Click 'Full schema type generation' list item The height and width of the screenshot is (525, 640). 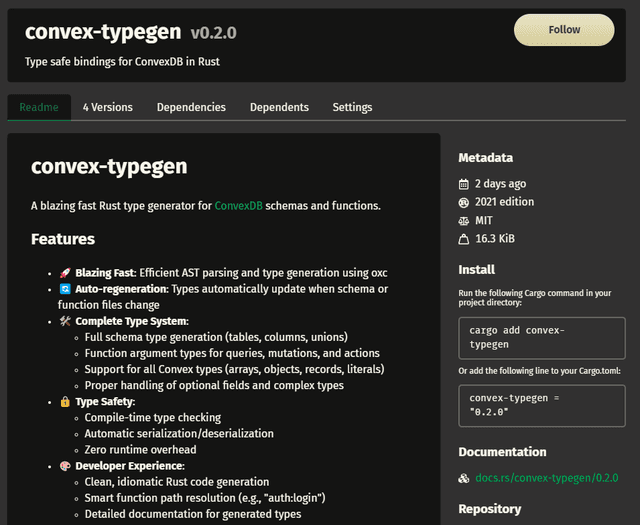216,337
